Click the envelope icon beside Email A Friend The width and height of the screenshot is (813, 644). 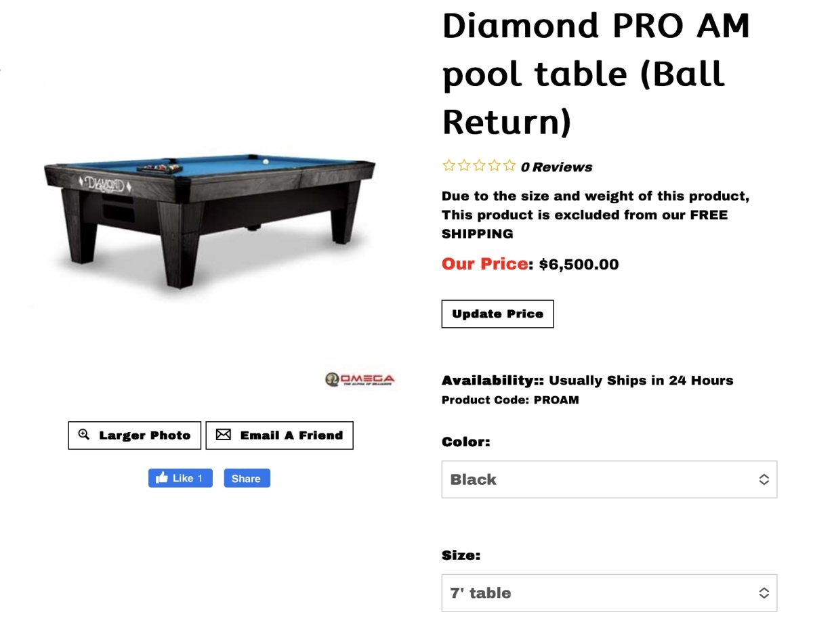pyautogui.click(x=223, y=435)
